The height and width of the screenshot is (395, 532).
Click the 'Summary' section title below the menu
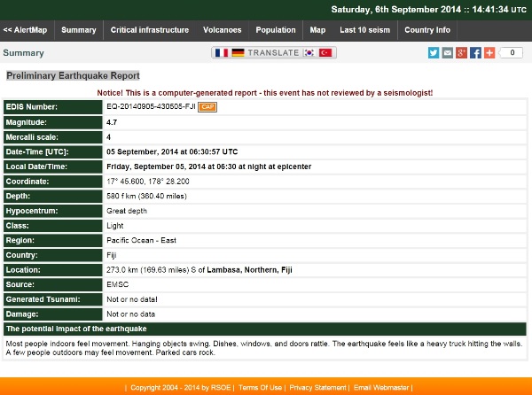23,53
